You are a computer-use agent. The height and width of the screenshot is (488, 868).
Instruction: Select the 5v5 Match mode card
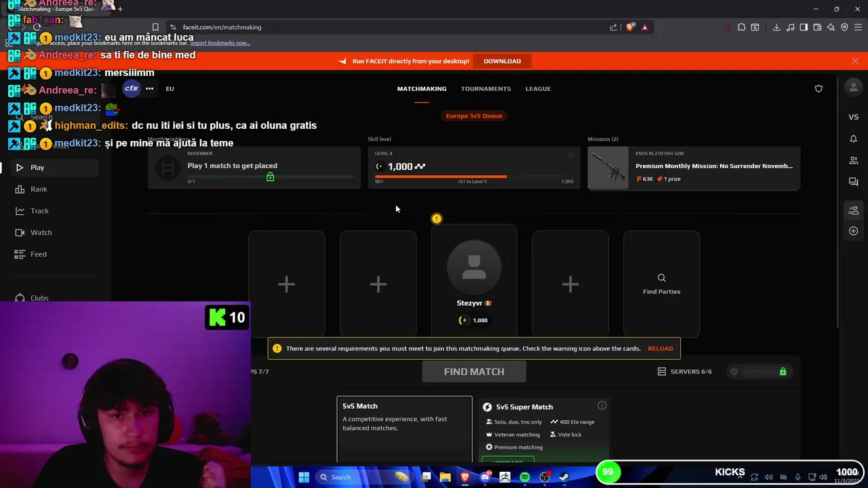404,429
